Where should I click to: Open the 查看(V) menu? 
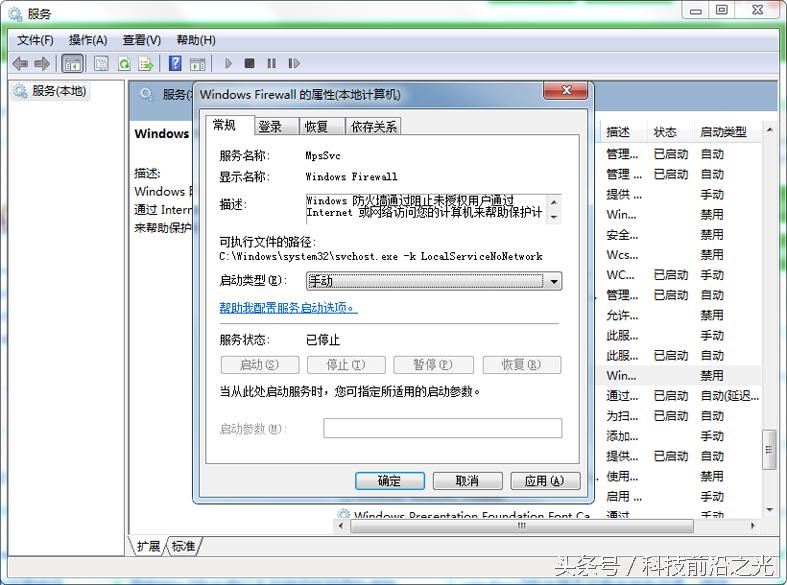coord(142,40)
